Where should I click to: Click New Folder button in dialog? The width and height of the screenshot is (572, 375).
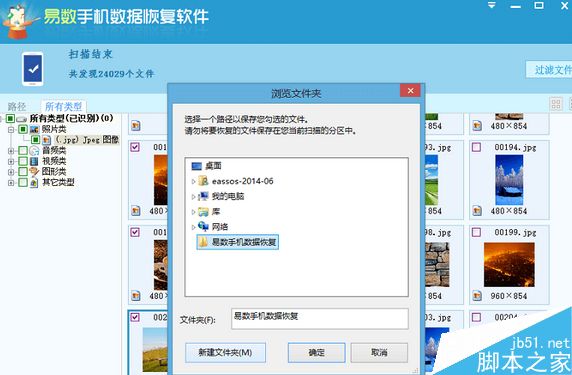[x=225, y=352]
